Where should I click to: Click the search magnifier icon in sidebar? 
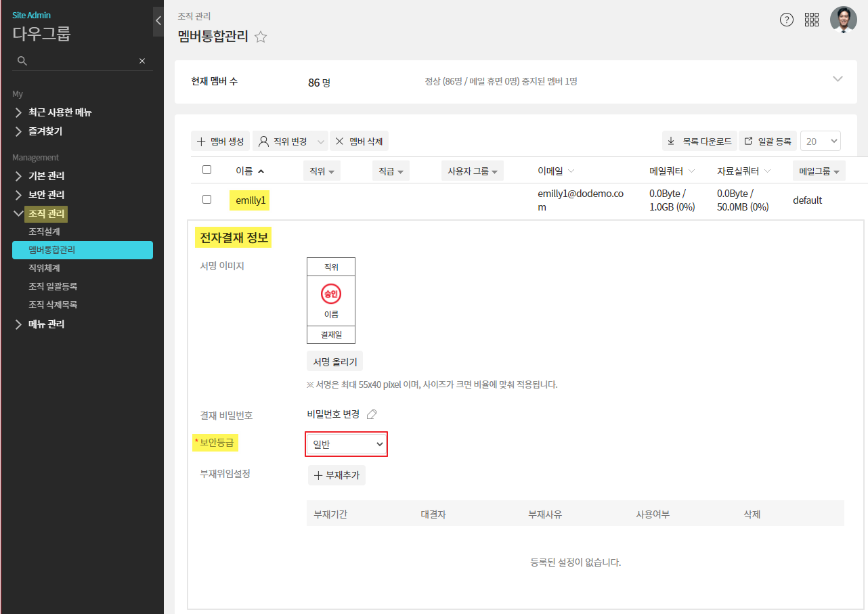(22, 61)
